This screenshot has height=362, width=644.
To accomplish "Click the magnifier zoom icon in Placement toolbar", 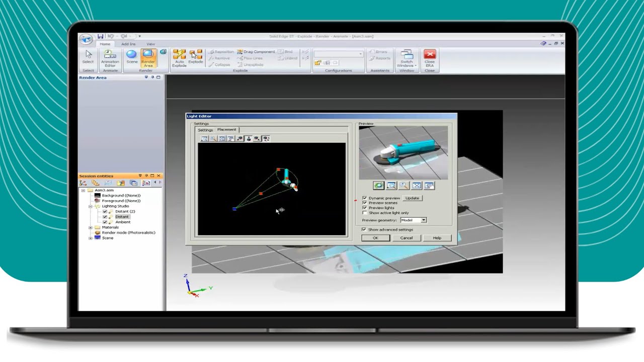I will [213, 139].
